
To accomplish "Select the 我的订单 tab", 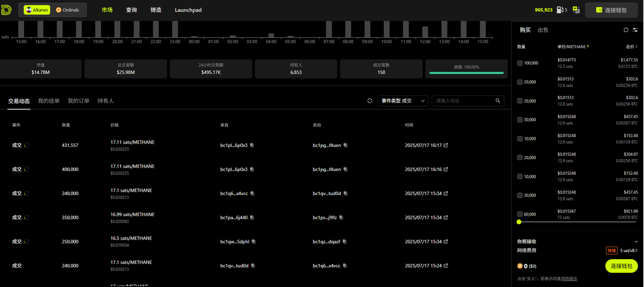I will (x=78, y=101).
